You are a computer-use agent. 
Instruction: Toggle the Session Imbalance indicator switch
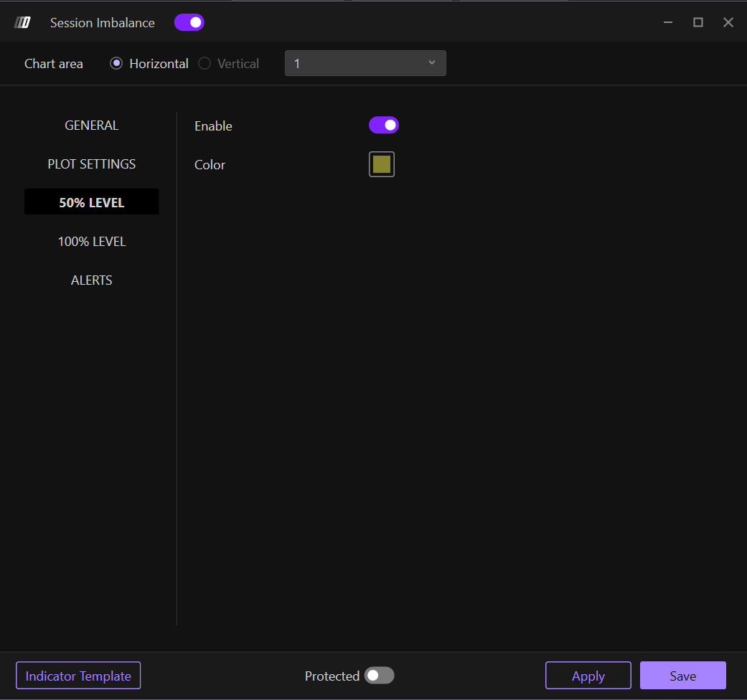pos(189,23)
